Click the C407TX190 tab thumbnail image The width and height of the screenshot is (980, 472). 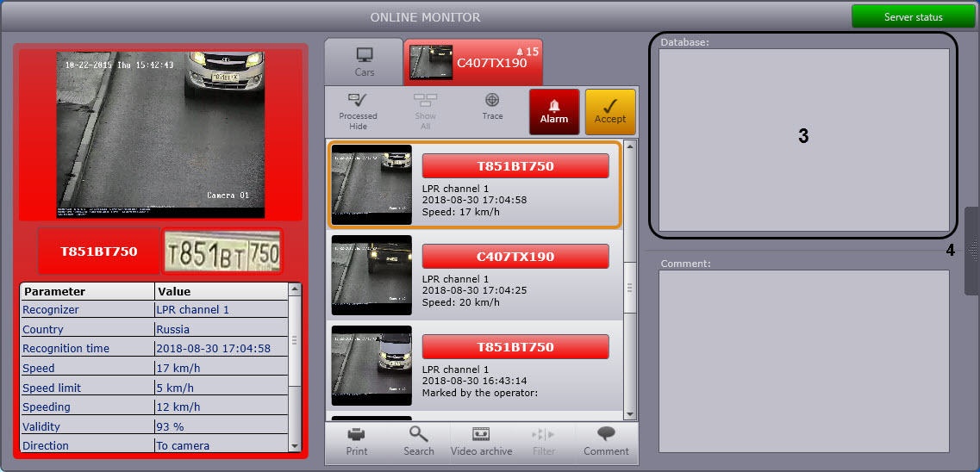431,62
